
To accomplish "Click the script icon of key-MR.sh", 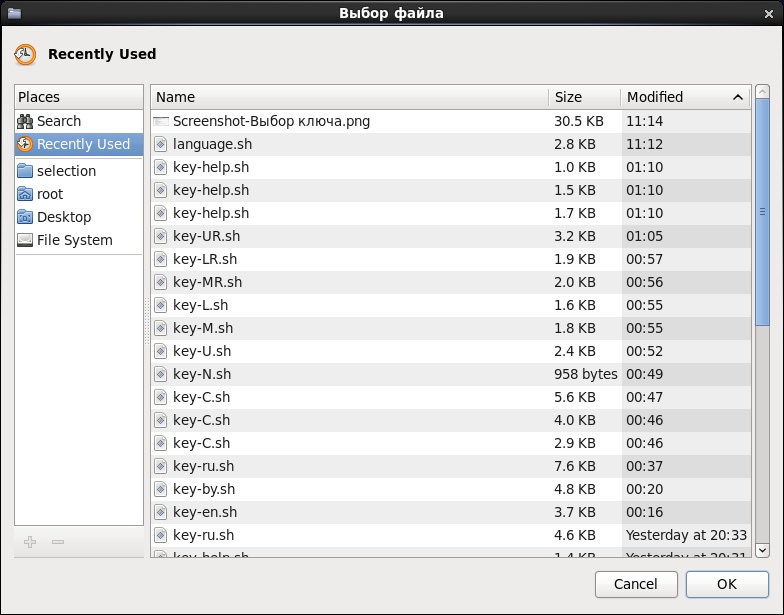I will tap(160, 282).
